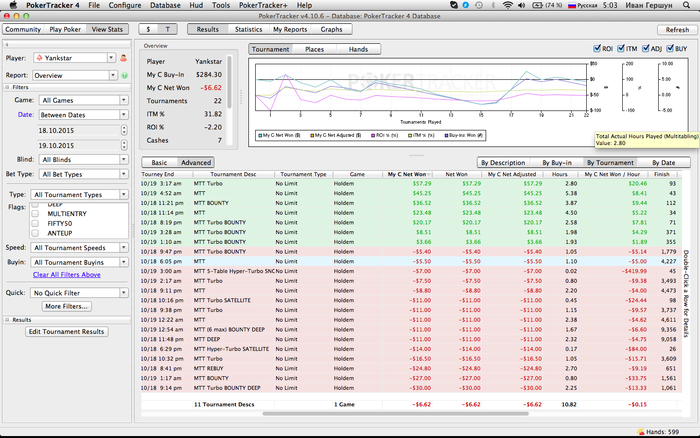700x438 pixels.
Task: Click the ROI % legend swatch
Action: pyautogui.click(x=373, y=135)
